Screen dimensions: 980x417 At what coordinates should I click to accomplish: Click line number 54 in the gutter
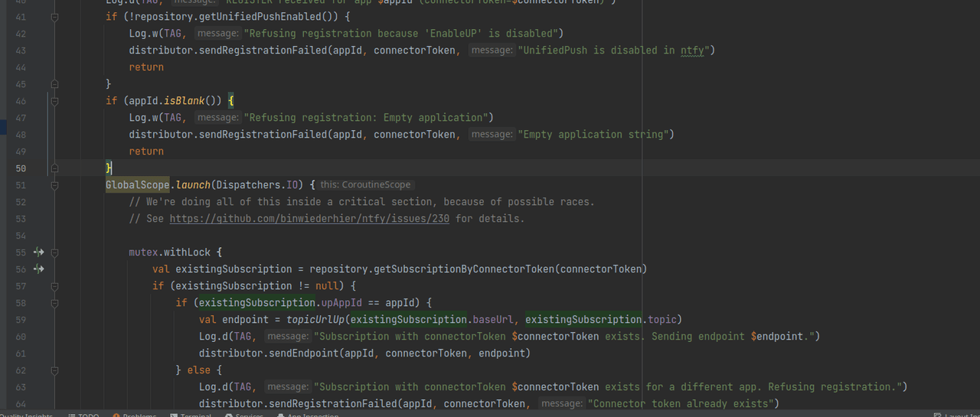tap(20, 236)
